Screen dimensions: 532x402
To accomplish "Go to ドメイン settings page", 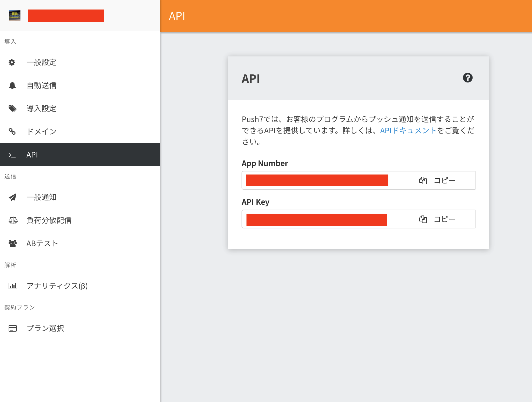I will point(41,131).
